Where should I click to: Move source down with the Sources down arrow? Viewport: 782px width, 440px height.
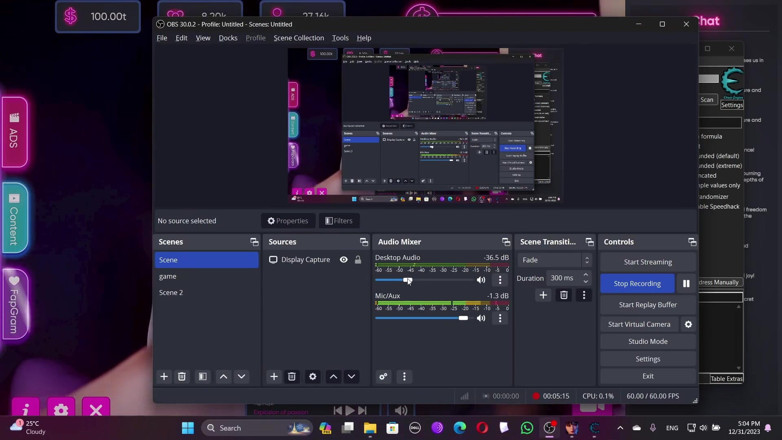coord(352,377)
